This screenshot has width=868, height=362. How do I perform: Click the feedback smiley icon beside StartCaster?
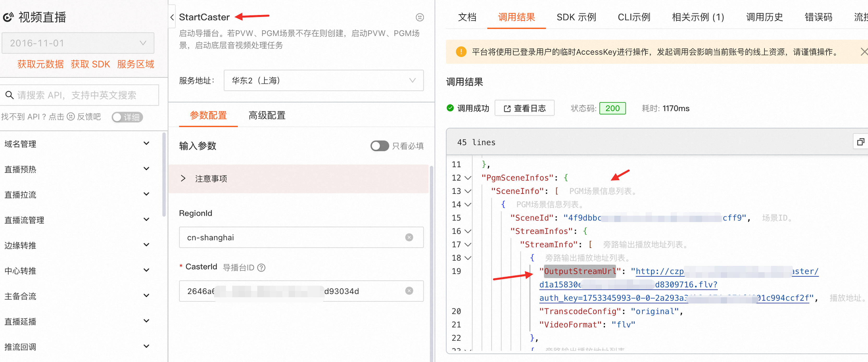[419, 17]
